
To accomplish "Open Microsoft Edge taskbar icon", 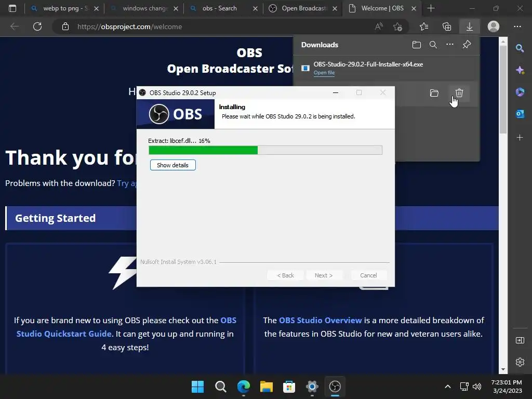I will (x=243, y=387).
